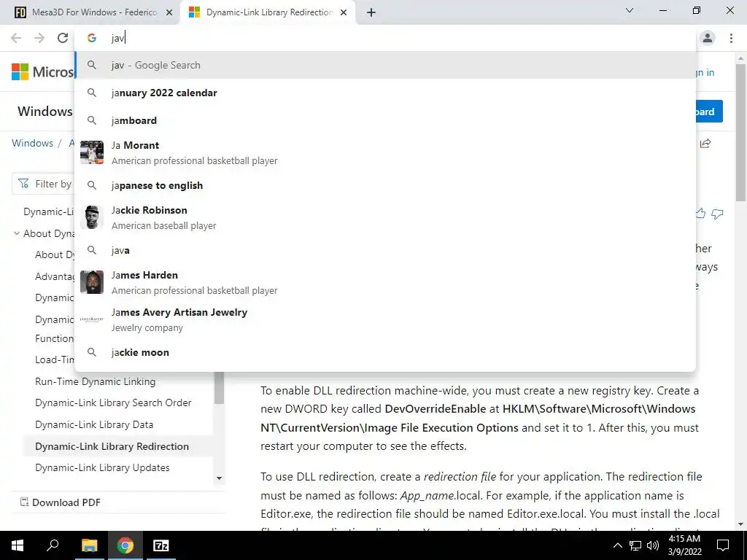Image resolution: width=747 pixels, height=560 pixels.
Task: Click the sidebar scroll down arrow
Action: click(219, 478)
